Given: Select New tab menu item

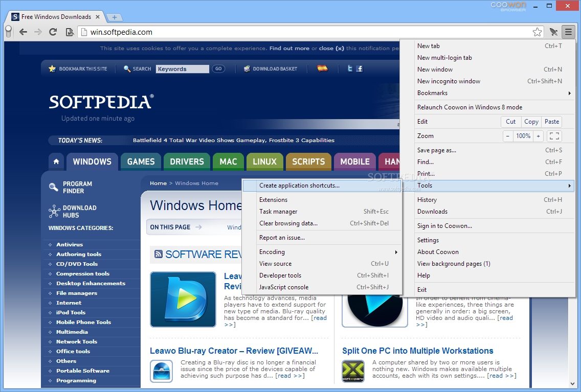Looking at the screenshot, I should [x=494, y=46].
